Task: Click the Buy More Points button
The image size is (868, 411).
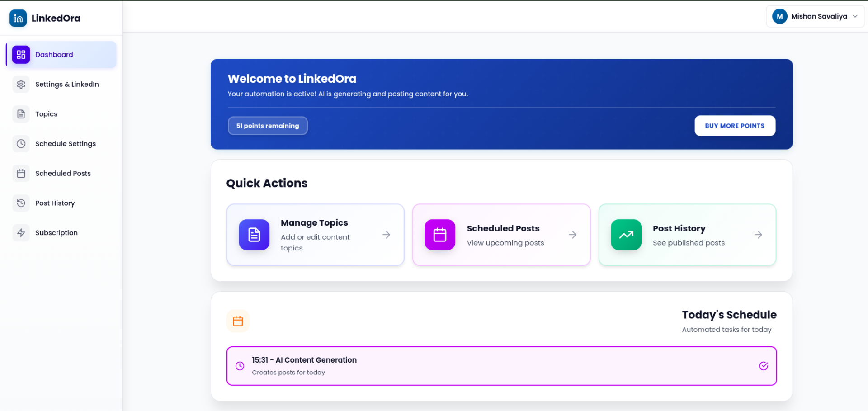Action: pos(735,126)
